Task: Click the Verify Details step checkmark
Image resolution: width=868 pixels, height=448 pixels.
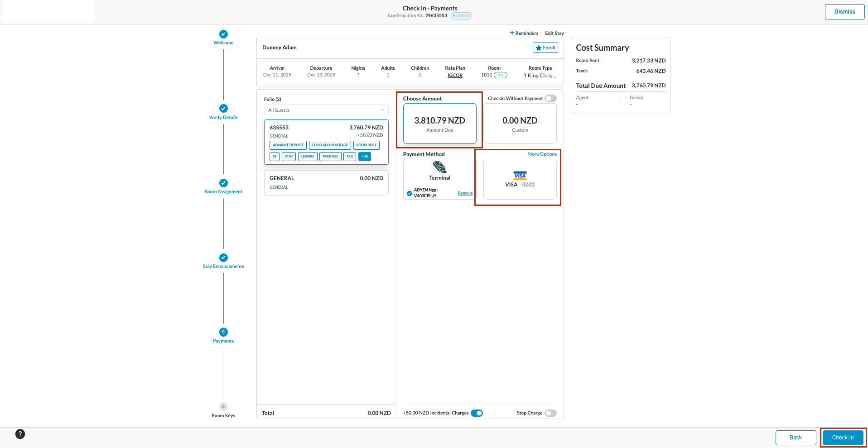Action: click(x=223, y=109)
